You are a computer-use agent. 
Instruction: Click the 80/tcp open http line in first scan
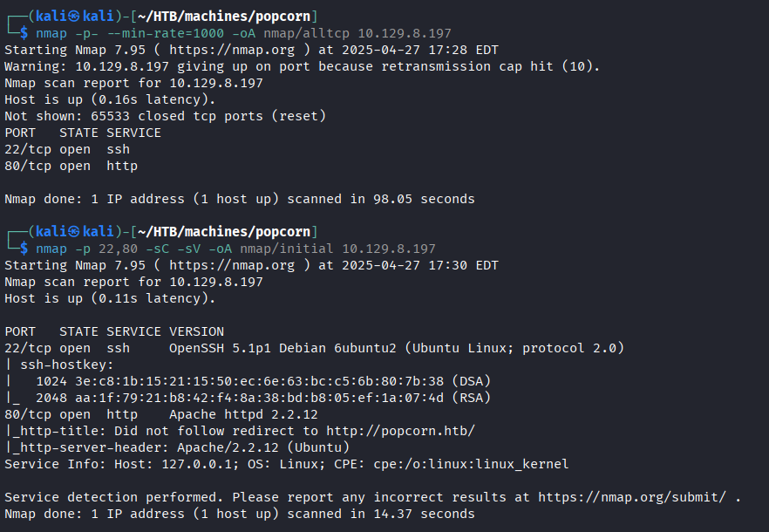pyautogui.click(x=71, y=166)
